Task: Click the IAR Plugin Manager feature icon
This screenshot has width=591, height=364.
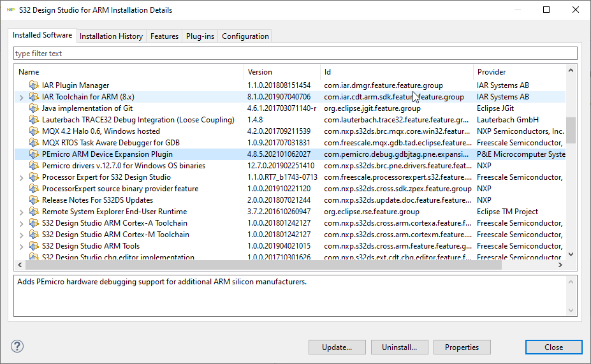Action: (34, 85)
